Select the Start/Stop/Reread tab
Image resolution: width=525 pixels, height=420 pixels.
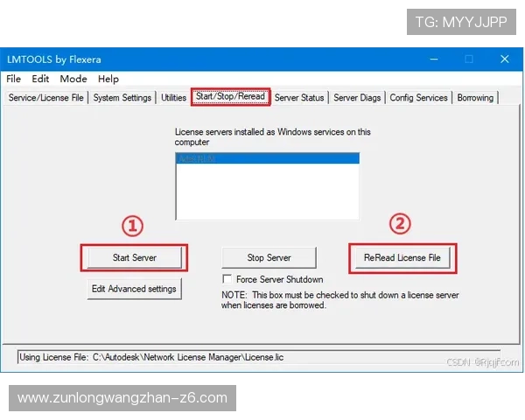coord(230,97)
